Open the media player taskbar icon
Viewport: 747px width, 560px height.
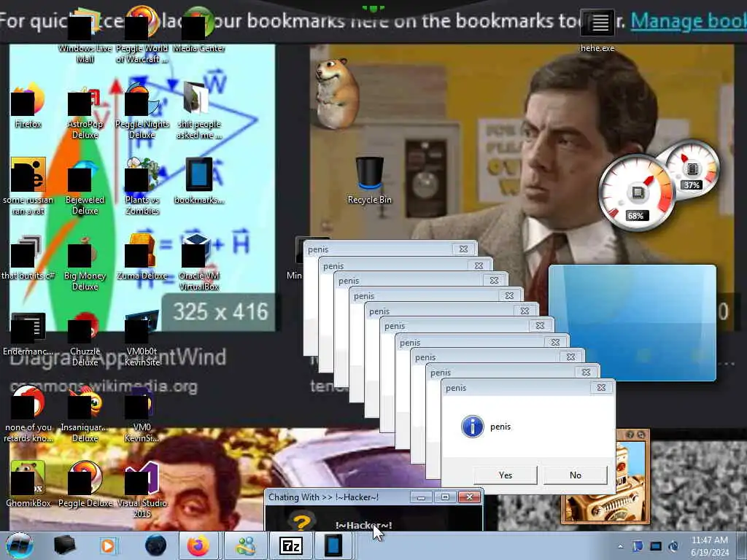point(108,545)
